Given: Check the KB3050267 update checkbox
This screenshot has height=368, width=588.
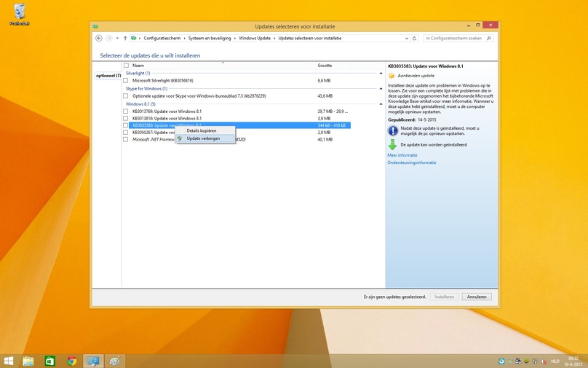Looking at the screenshot, I should pos(126,132).
